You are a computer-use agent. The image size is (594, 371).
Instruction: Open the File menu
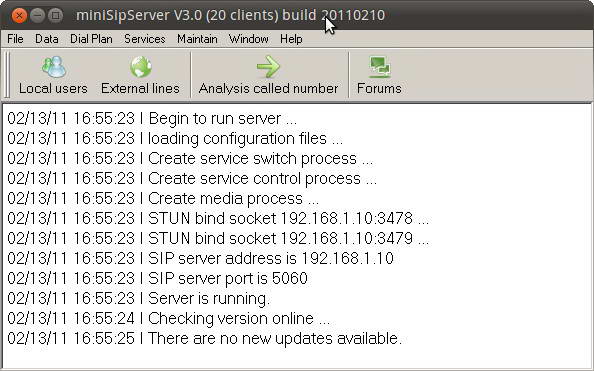[15, 39]
